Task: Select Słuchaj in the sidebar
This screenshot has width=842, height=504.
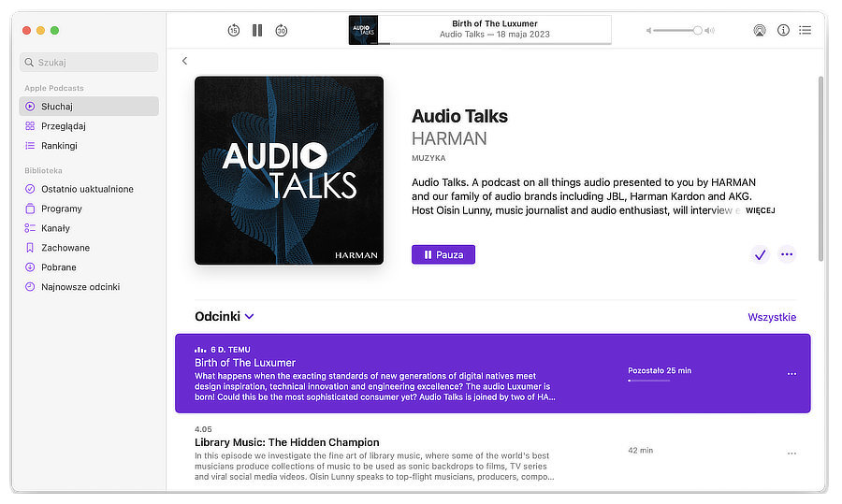Action: pos(89,107)
